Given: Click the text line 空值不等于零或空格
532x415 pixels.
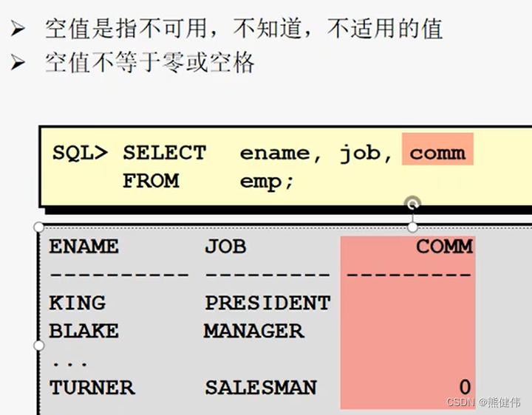Looking at the screenshot, I should click(x=149, y=63).
